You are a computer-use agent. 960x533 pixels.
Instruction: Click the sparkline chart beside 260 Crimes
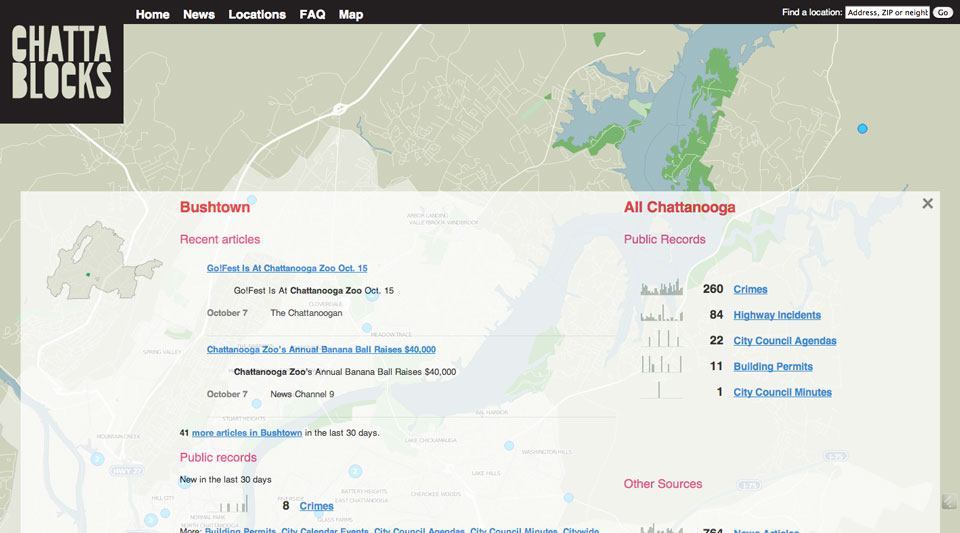point(662,287)
